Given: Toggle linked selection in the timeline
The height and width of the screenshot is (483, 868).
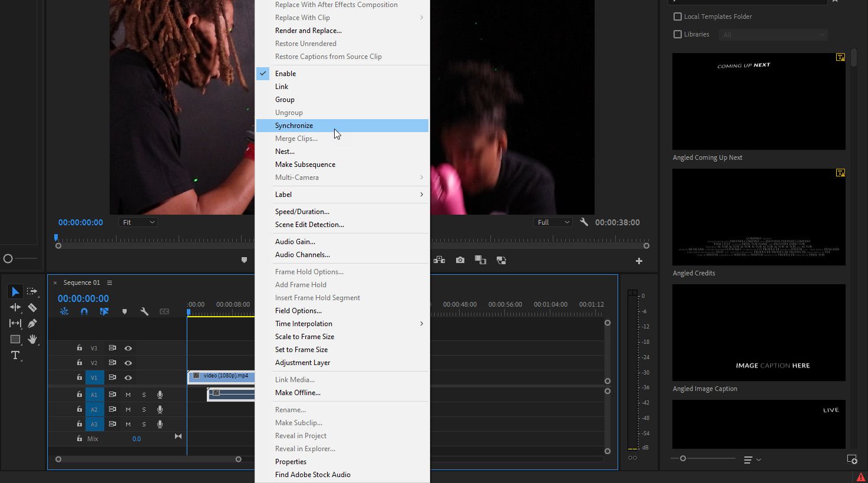Looking at the screenshot, I should pos(104,311).
